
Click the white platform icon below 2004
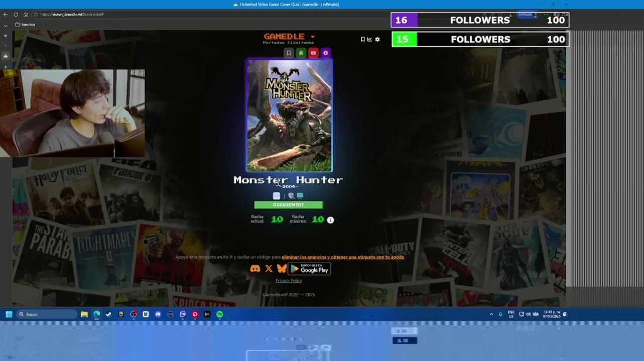tap(277, 196)
